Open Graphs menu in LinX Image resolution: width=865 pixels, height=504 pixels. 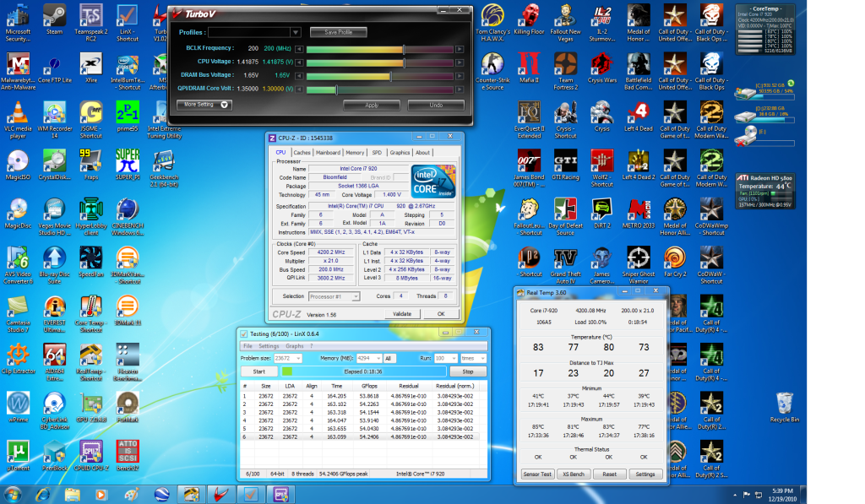(295, 346)
